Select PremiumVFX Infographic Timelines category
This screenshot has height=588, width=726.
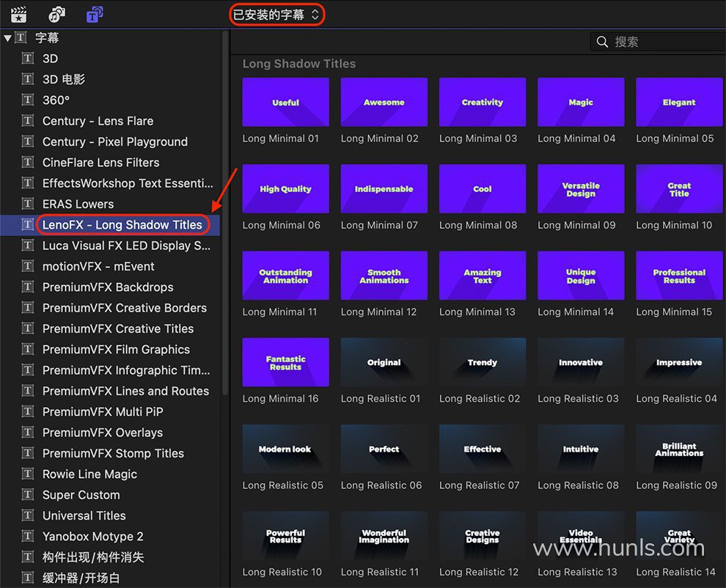click(x=110, y=370)
